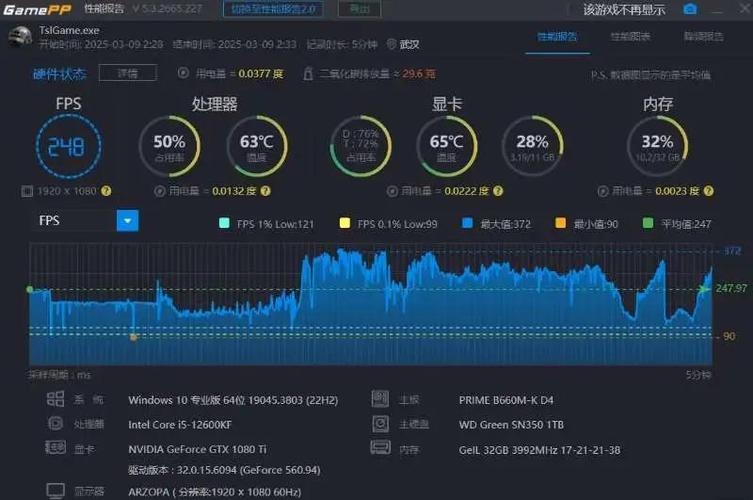Screen dimensions: 753x500
Task: Click the total power value 0.0377 度
Action: point(261,73)
